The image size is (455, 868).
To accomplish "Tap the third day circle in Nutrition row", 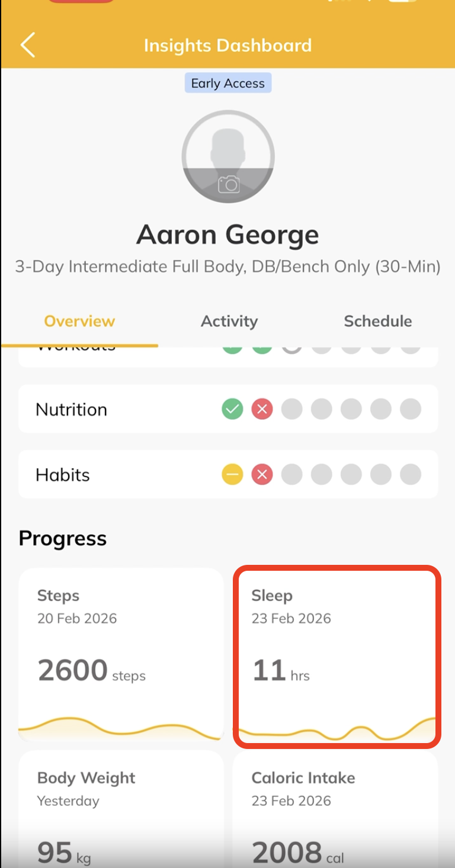I will [291, 409].
